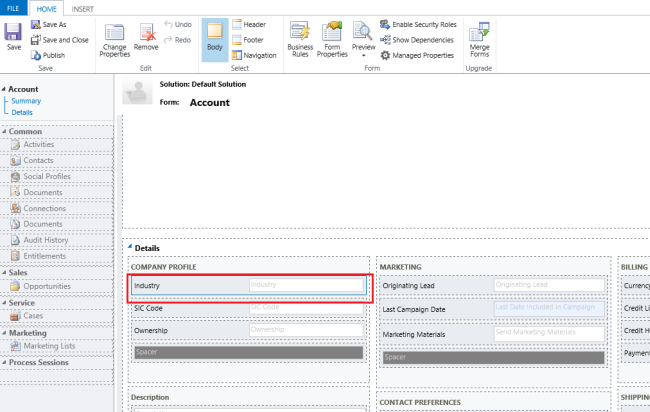This screenshot has height=412, width=650.
Task: Select the Industry field
Action: 249,286
